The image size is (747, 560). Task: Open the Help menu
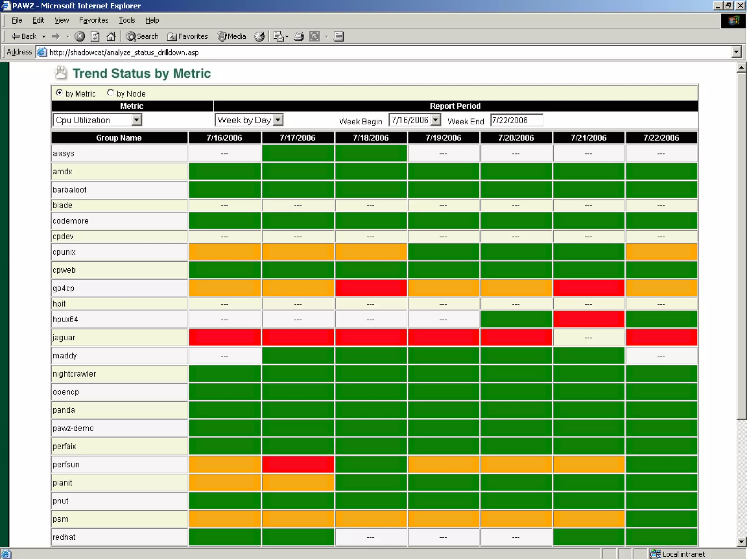tap(152, 20)
